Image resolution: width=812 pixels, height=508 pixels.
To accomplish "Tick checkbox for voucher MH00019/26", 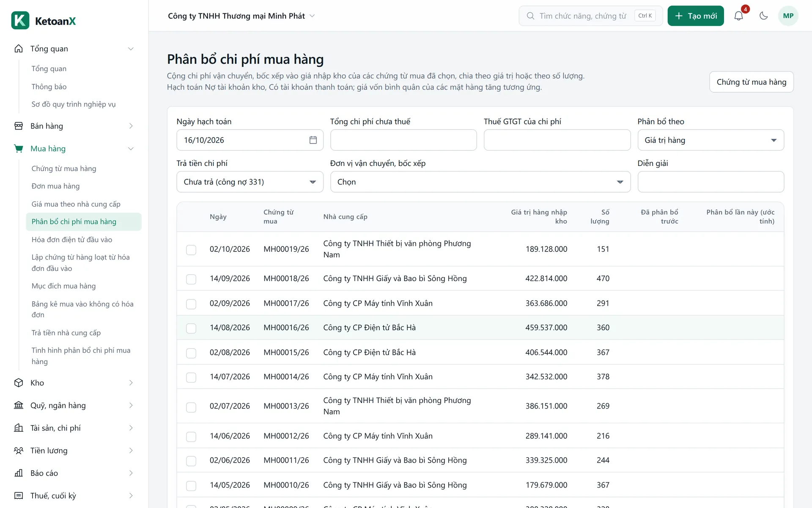I will (191, 250).
